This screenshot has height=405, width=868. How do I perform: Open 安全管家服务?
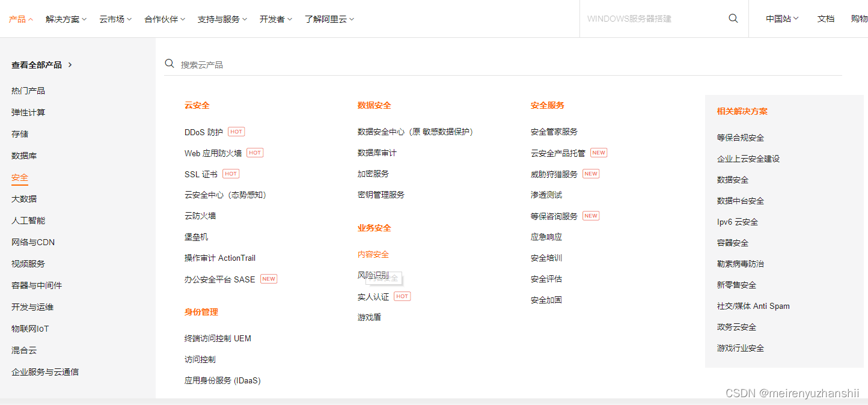click(x=554, y=132)
